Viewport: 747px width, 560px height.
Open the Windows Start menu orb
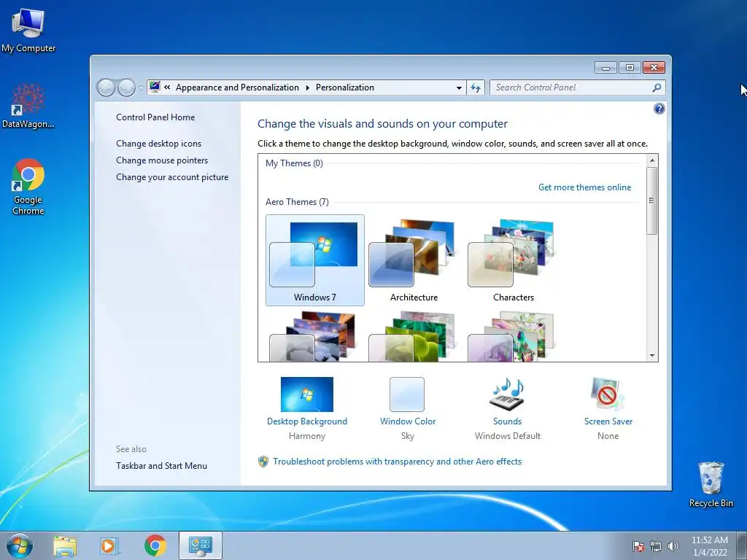[x=19, y=545]
